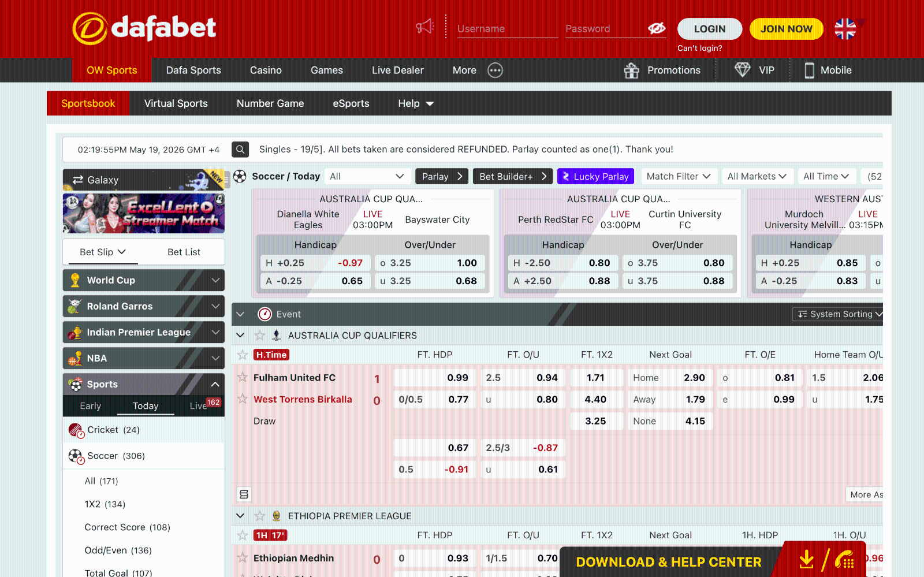This screenshot has width=924, height=577.
Task: Click the More circle dots icon
Action: tap(495, 70)
